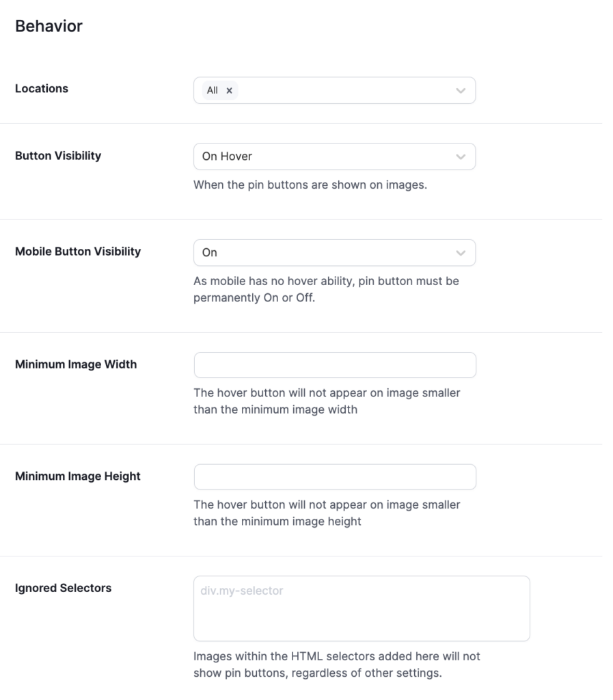Open the Locations dropdown

(335, 90)
